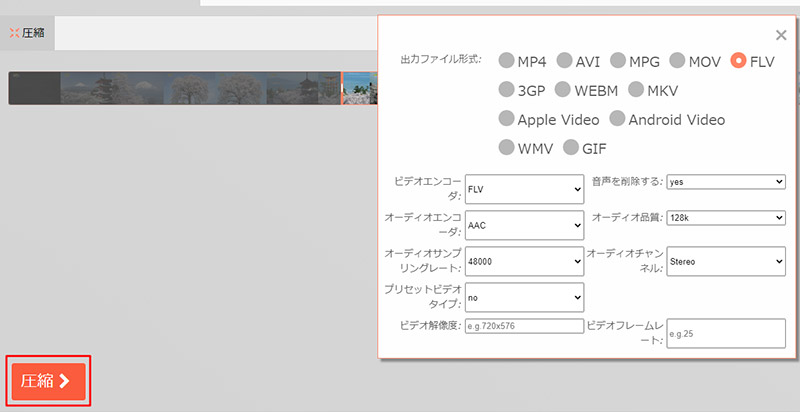The width and height of the screenshot is (800, 412).
Task: Open the オーディオ品質 dropdown showing 128k
Action: tap(726, 218)
